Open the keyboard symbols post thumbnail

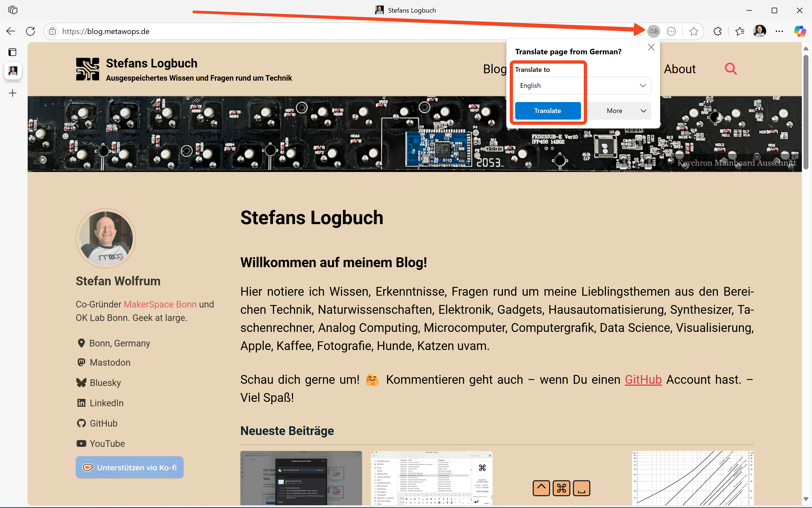tap(561, 488)
